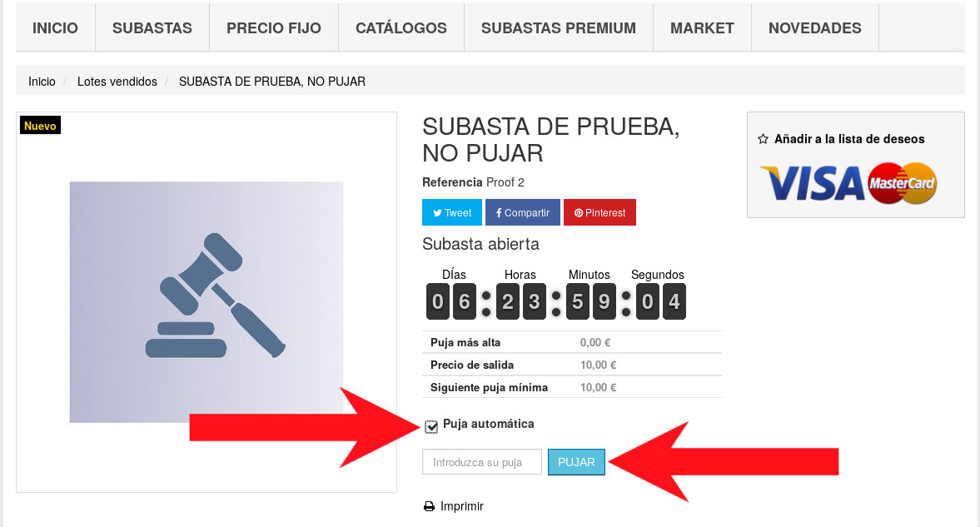Follow the Lotes vendidos breadcrumb link

coord(117,82)
